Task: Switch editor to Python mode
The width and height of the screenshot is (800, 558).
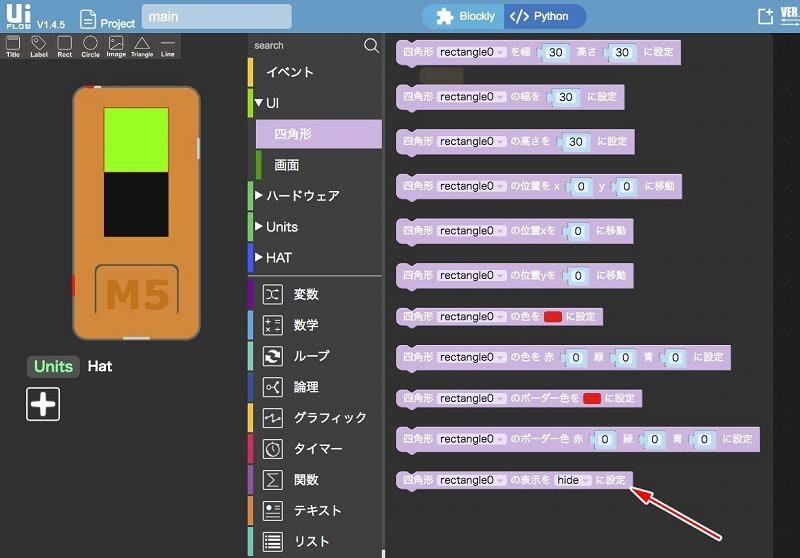Action: 543,17
